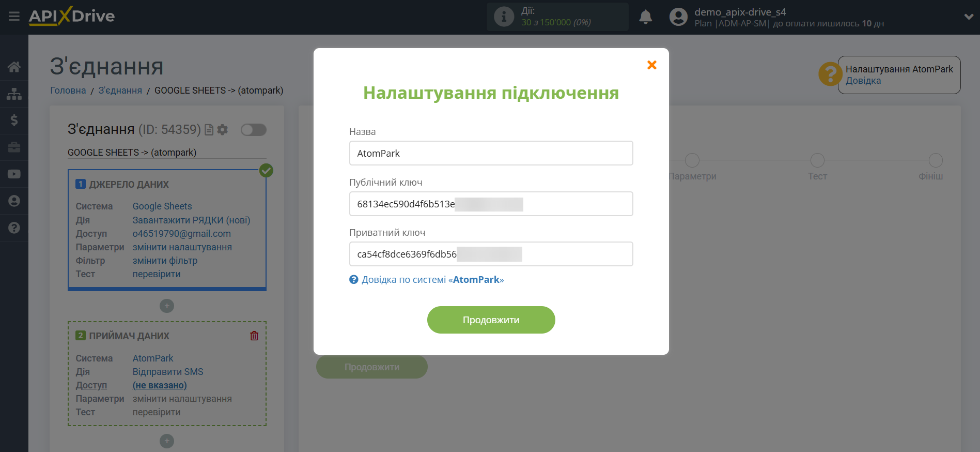The height and width of the screenshot is (452, 980).
Task: Click the Приватний ключ field
Action: pos(491,254)
